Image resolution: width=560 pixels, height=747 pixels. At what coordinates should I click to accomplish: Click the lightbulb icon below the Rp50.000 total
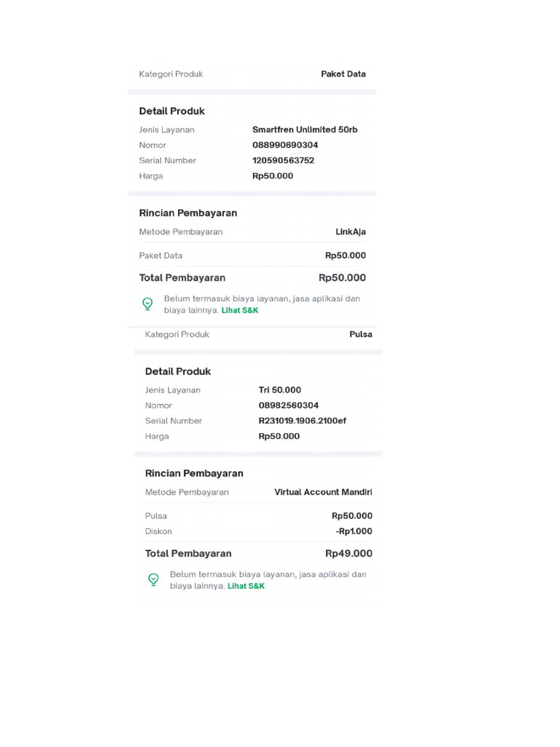click(147, 303)
